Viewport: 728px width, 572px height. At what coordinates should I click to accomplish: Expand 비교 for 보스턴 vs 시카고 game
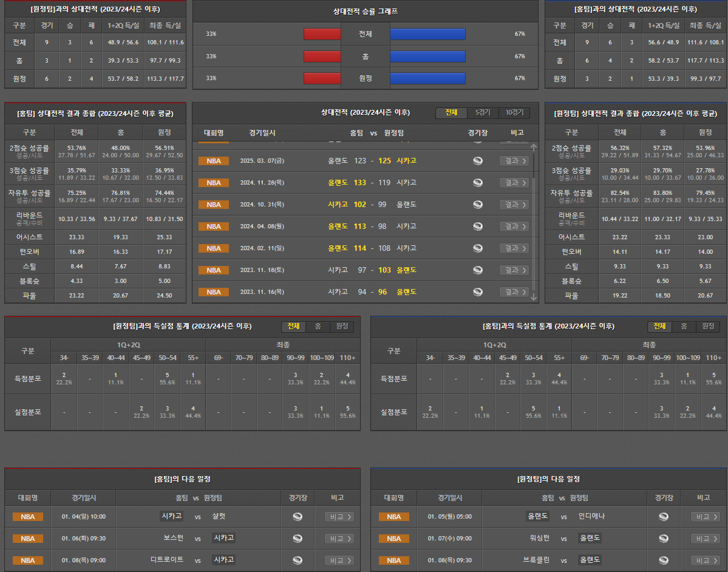point(339,539)
